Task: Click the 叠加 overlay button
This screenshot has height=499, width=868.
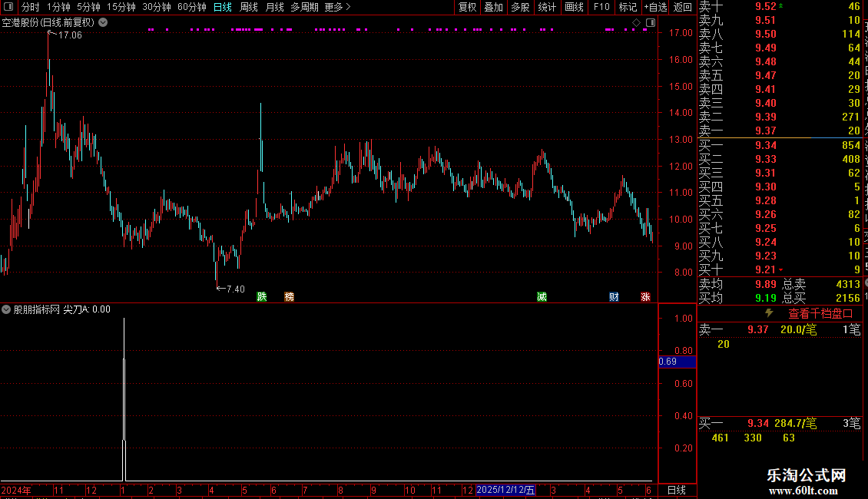Action: click(493, 7)
